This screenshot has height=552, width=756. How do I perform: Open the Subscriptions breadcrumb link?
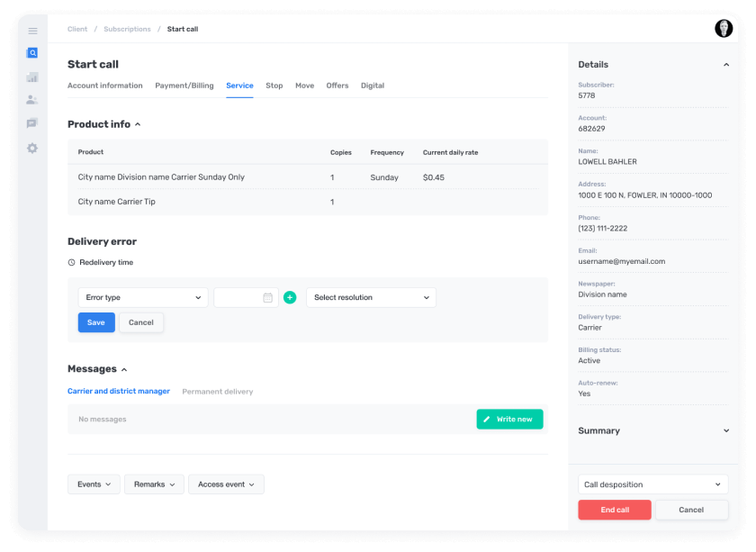pyautogui.click(x=127, y=29)
